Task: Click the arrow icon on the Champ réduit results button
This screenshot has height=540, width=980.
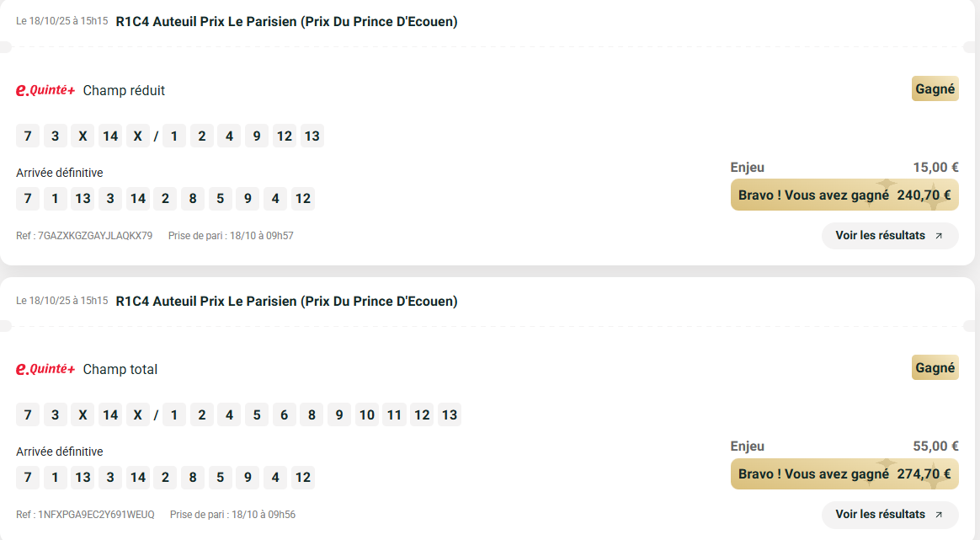Action: tap(939, 236)
